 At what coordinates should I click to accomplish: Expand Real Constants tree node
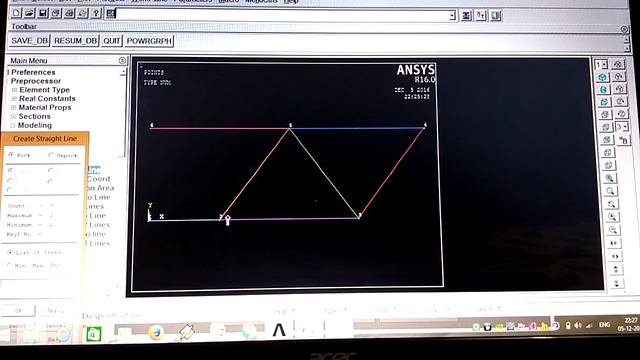coord(14,98)
